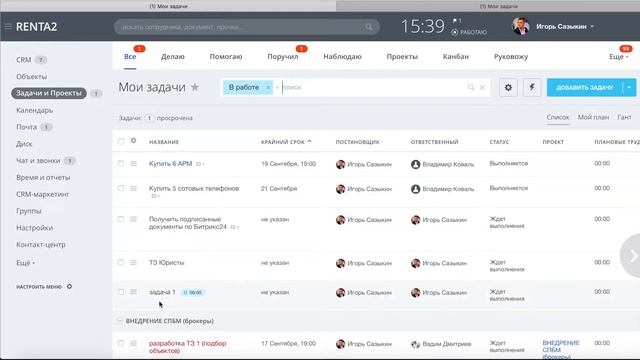Viewport: 640px width, 360px height.
Task: Open the Канбан tab
Action: 456,57
